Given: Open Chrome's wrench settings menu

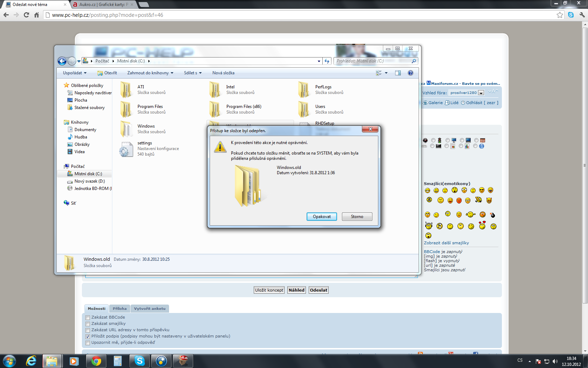Looking at the screenshot, I should click(582, 15).
